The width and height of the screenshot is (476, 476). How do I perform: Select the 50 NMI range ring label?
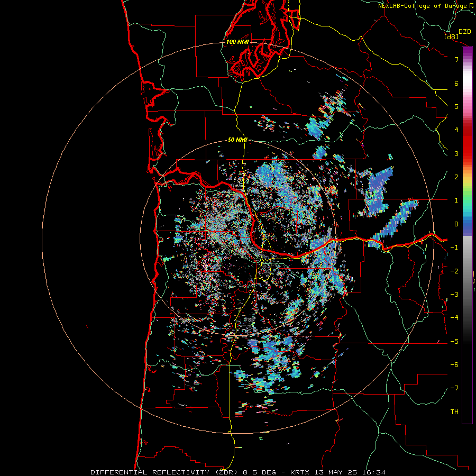click(x=237, y=140)
